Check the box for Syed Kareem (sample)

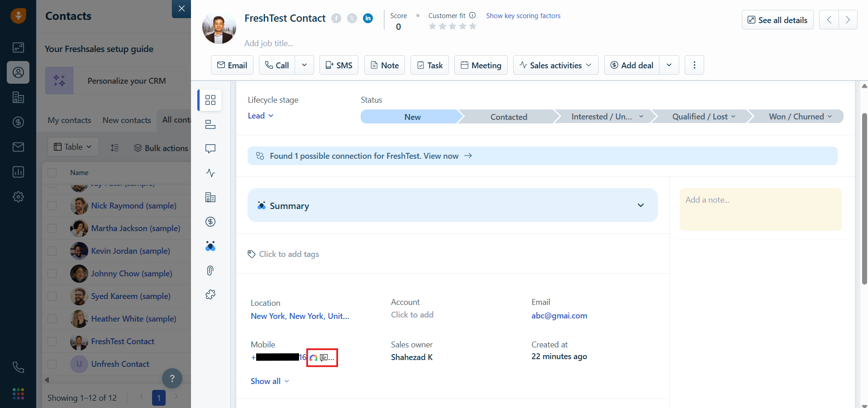point(52,296)
